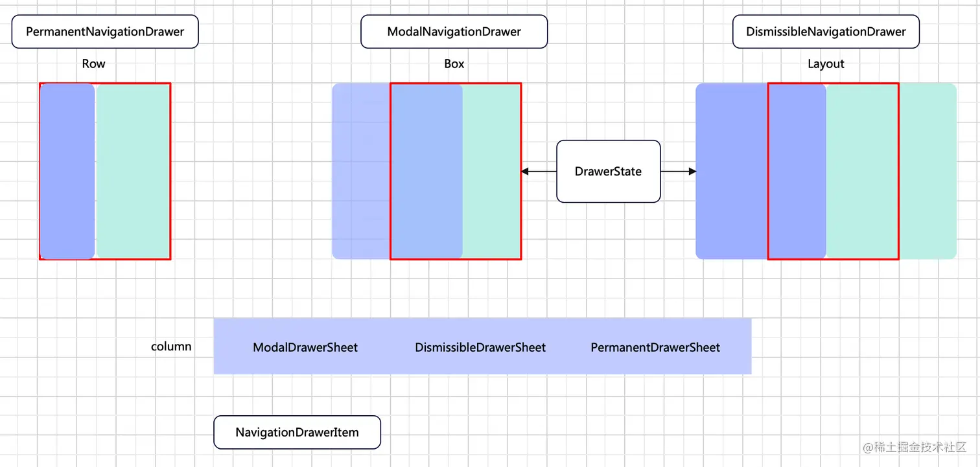Click the DismissibleNavigationDrawer label box
The image size is (980, 467).
click(x=826, y=31)
